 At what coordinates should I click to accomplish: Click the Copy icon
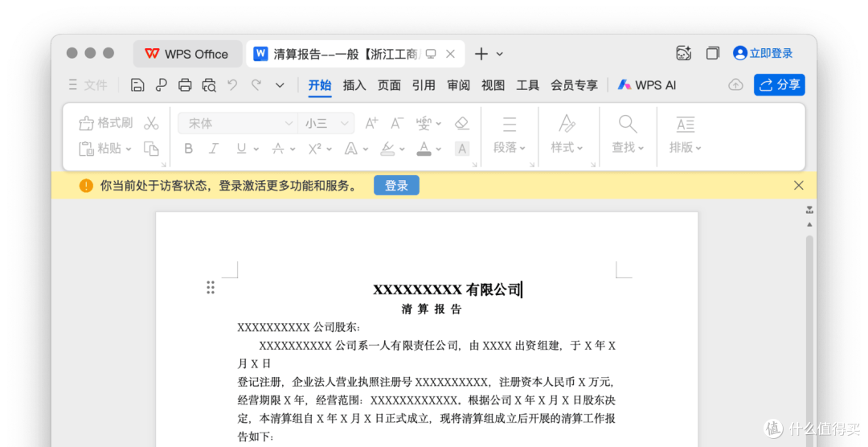[151, 149]
